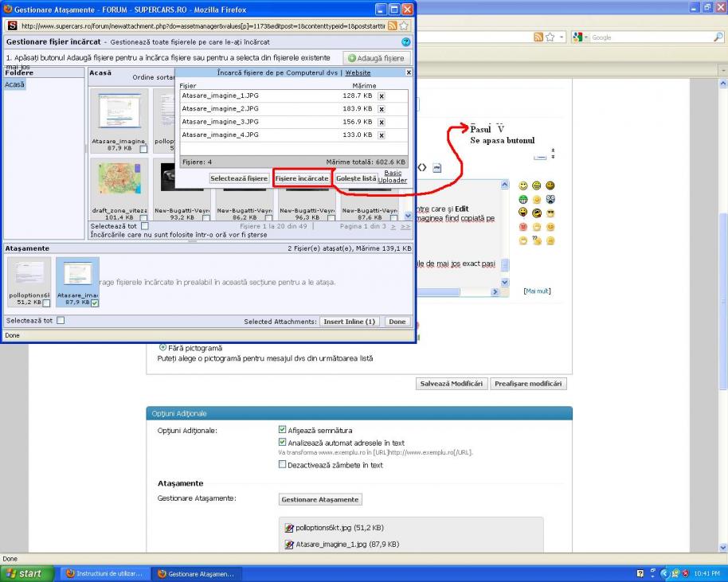Image resolution: width=728 pixels, height=582 pixels.
Task: Select the Acasă folder in Foldere list
Action: [15, 84]
